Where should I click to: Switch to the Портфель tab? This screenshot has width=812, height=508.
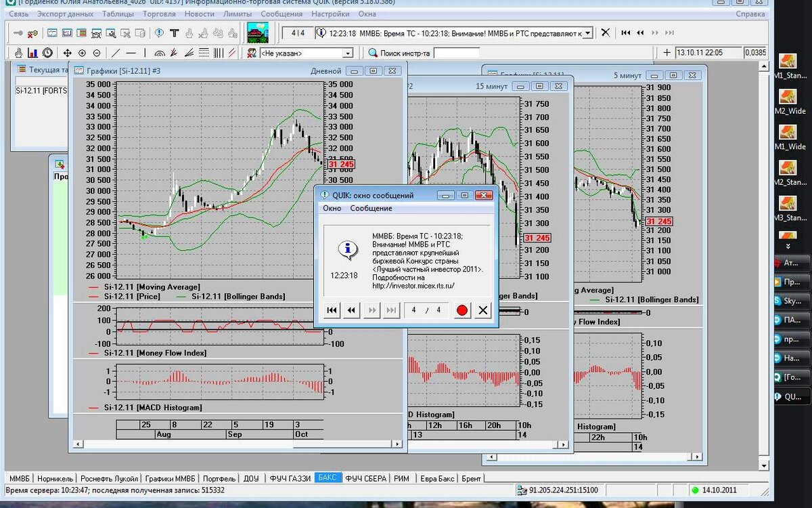click(219, 478)
